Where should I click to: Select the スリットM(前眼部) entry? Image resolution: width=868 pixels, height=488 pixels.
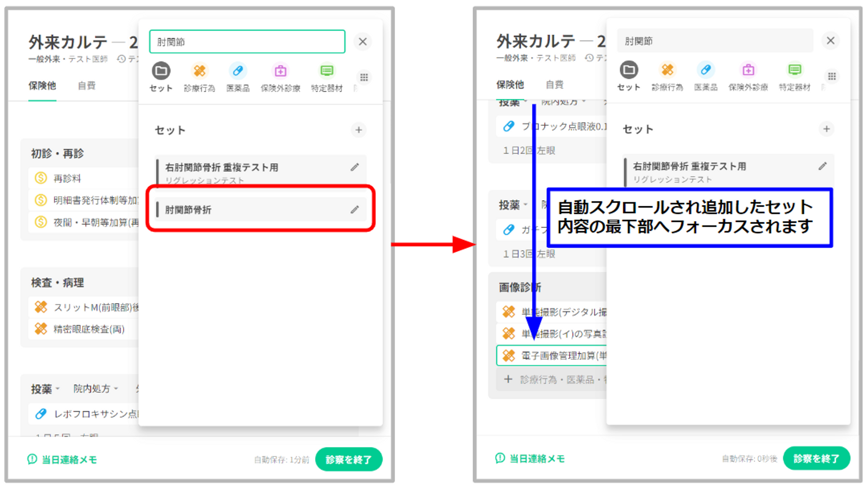(x=84, y=307)
